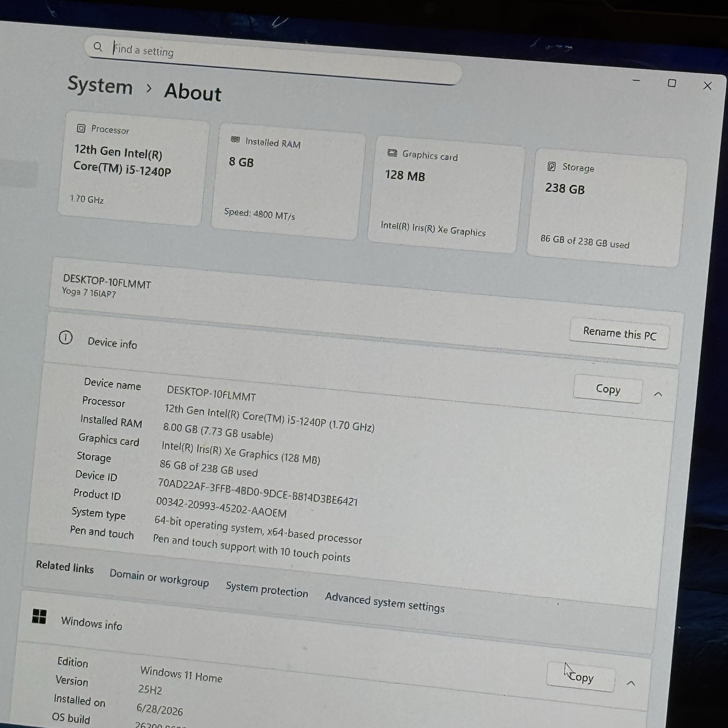This screenshot has height=728, width=728.
Task: Click DESKTOP-10FLMMT above the model name
Action: pyautogui.click(x=107, y=281)
